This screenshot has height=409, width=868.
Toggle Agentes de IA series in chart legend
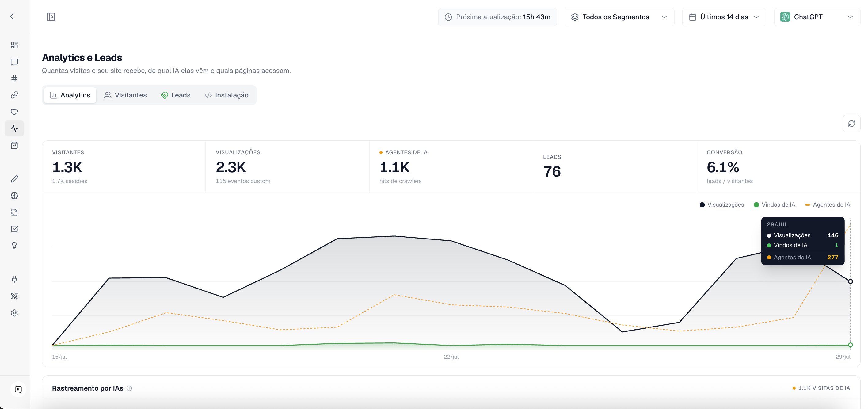coord(828,205)
